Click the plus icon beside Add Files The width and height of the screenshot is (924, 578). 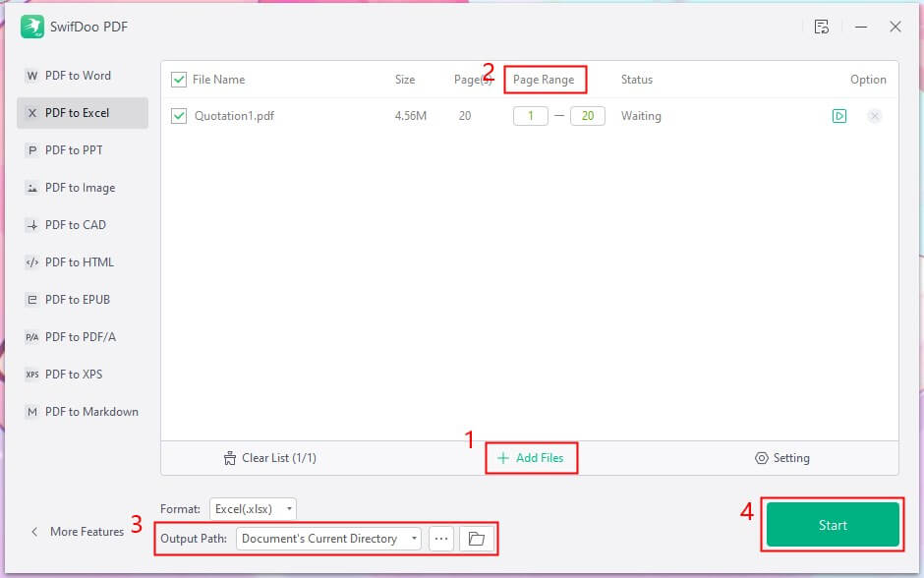(x=502, y=458)
